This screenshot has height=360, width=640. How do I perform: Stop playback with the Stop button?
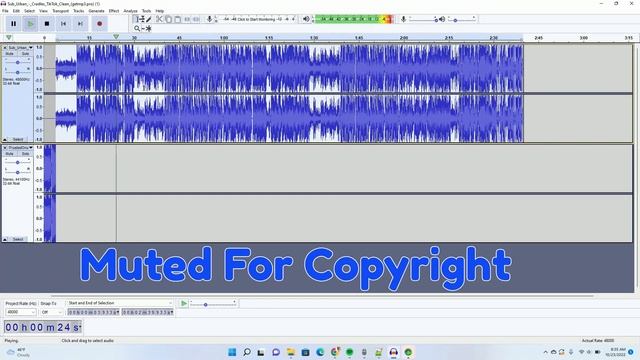pyautogui.click(x=47, y=24)
